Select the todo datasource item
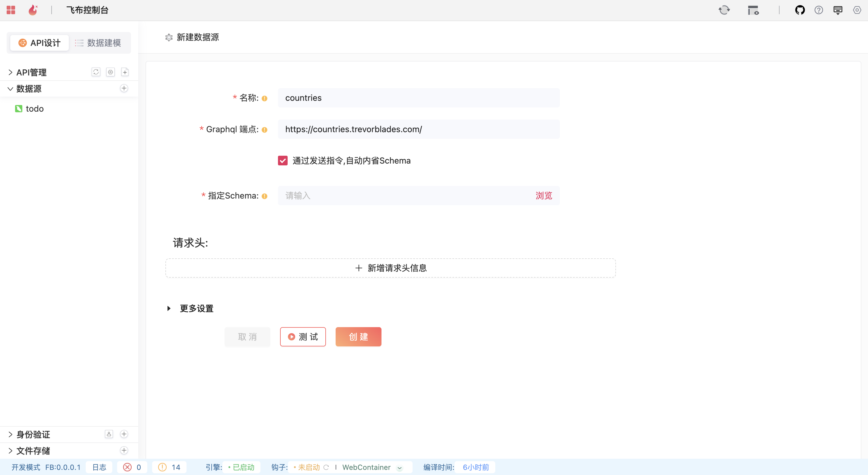This screenshot has height=475, width=868. (x=34, y=108)
